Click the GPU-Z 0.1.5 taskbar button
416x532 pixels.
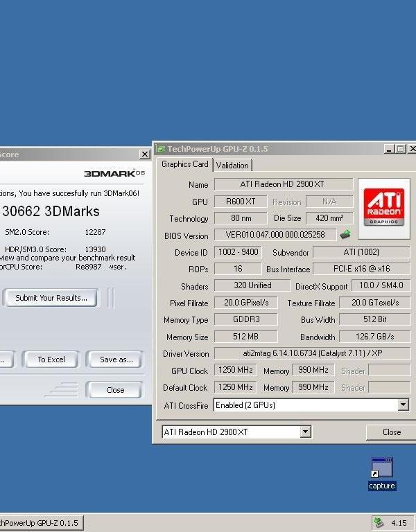point(40,523)
